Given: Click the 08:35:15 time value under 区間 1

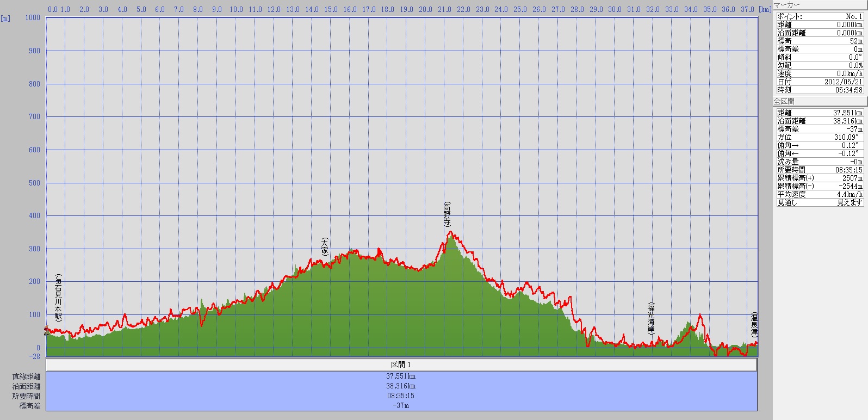Looking at the screenshot, I should [x=401, y=396].
